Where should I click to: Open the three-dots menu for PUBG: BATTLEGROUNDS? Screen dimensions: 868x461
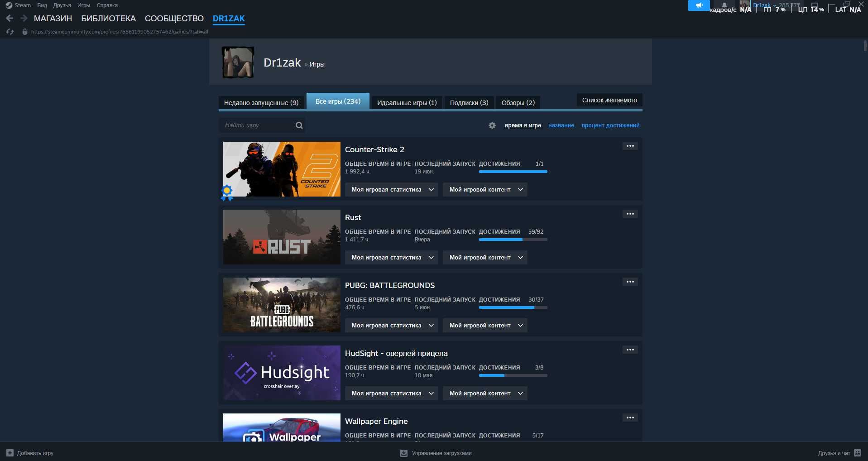[x=630, y=282]
